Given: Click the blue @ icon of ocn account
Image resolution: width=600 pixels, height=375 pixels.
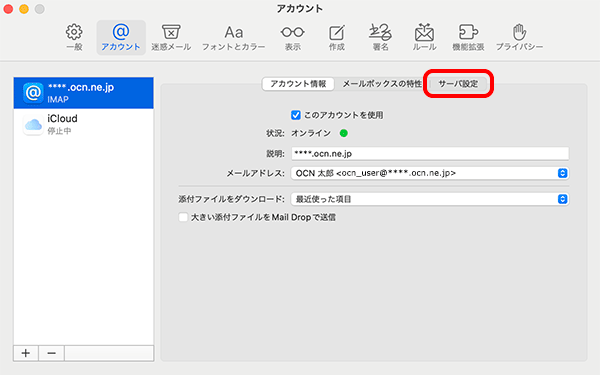Looking at the screenshot, I should 33,93.
